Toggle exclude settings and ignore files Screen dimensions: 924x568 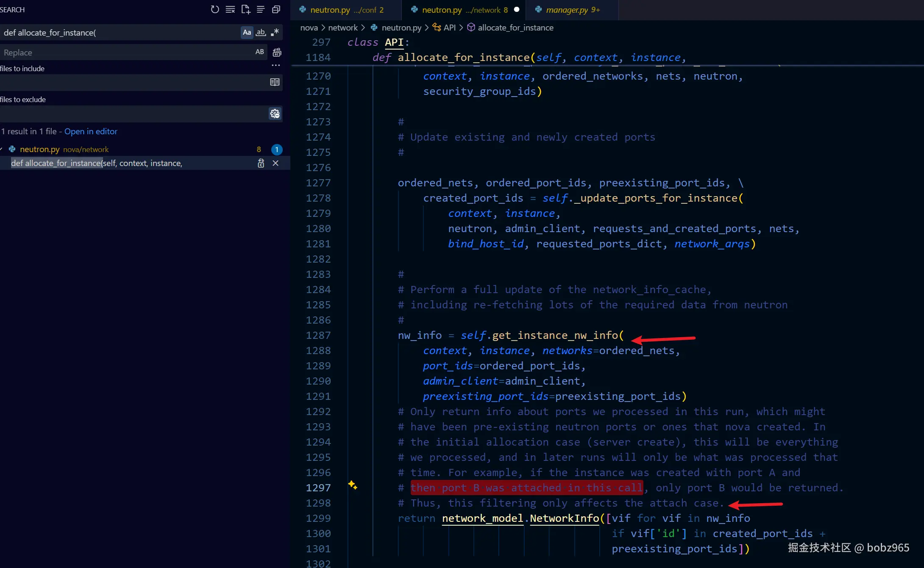(x=275, y=114)
